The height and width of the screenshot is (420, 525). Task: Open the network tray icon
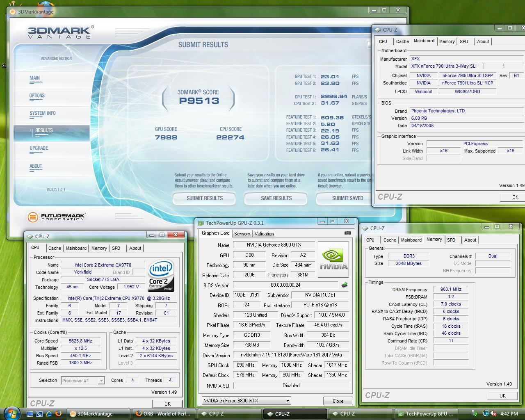pos(486,414)
